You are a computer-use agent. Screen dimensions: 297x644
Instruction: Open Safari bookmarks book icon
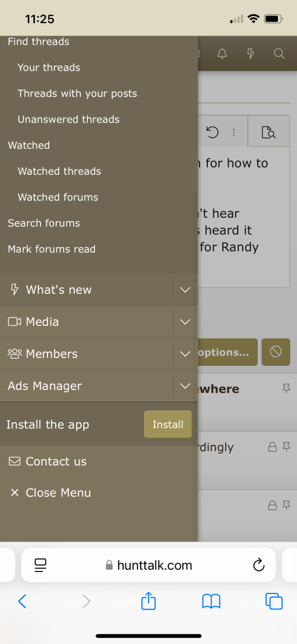[x=211, y=602]
